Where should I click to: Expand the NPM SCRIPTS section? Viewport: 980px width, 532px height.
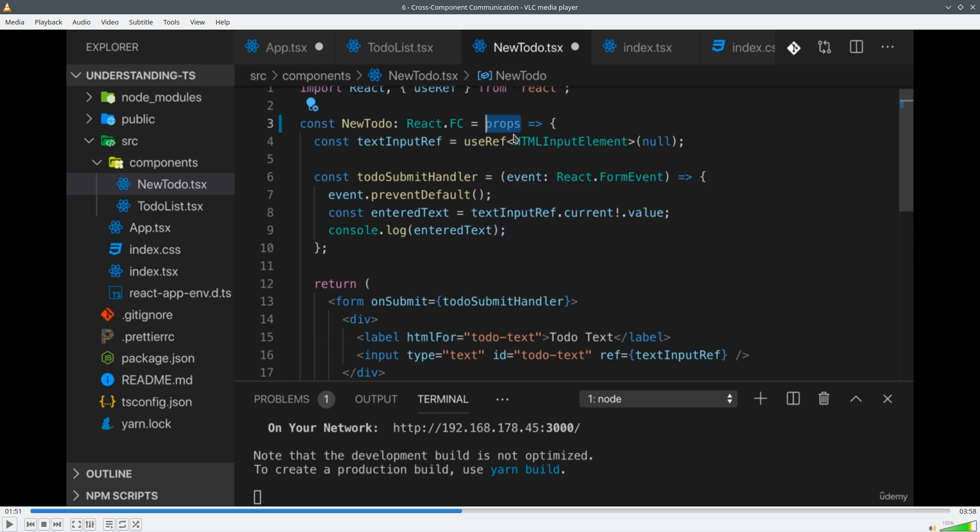150,496
